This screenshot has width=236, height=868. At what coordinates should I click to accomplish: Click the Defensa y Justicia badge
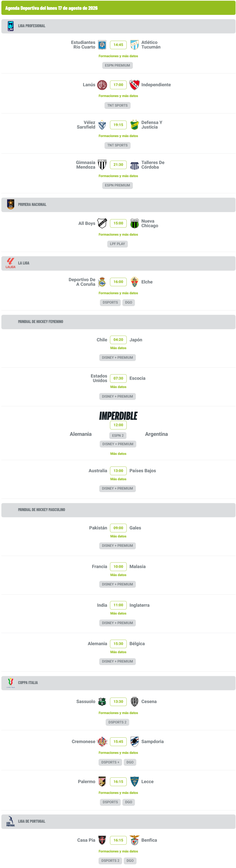[x=134, y=125]
